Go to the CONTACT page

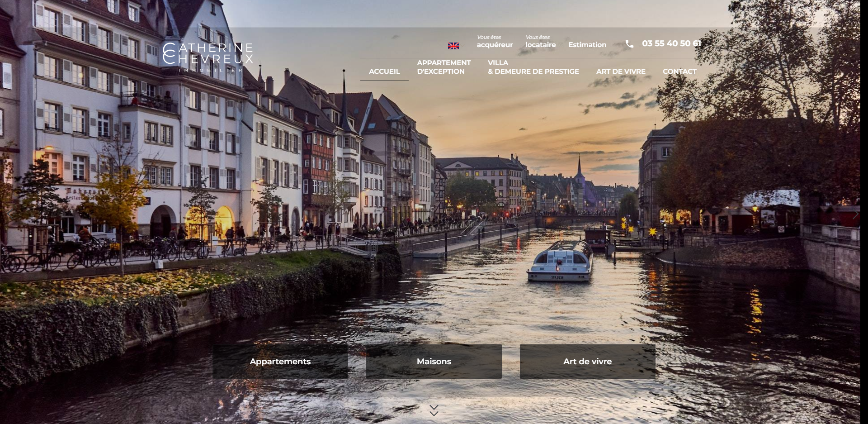[x=679, y=71]
